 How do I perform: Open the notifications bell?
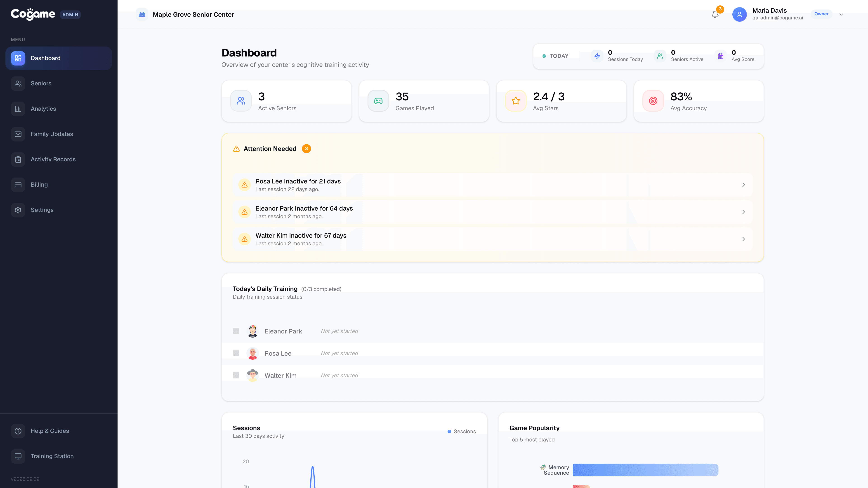coord(715,14)
